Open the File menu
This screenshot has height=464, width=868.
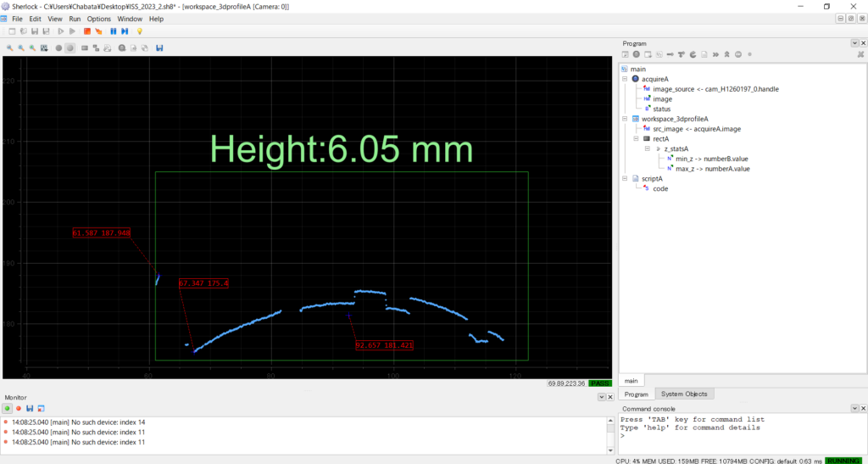[x=17, y=19]
